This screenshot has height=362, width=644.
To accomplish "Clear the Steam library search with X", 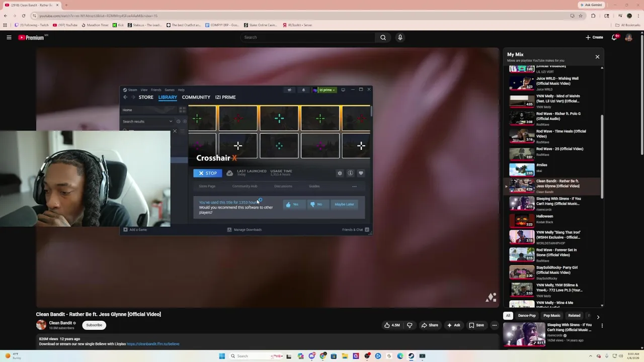I will 175,131.
